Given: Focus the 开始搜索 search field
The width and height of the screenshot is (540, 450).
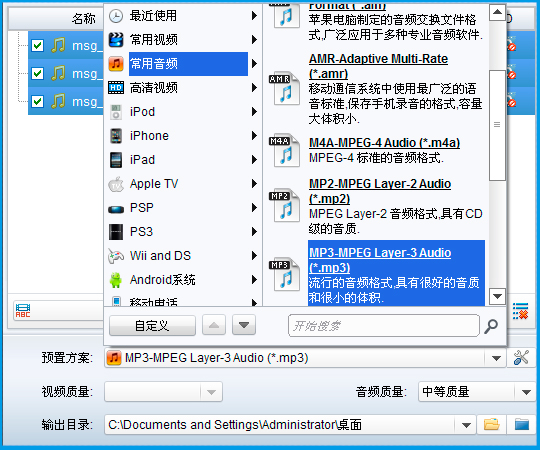Looking at the screenshot, I should coord(384,325).
